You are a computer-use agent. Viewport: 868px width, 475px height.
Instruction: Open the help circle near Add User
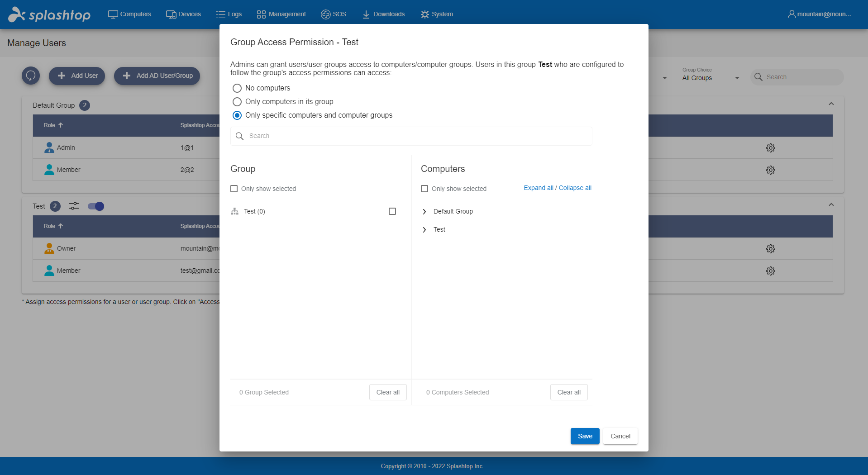pos(30,76)
